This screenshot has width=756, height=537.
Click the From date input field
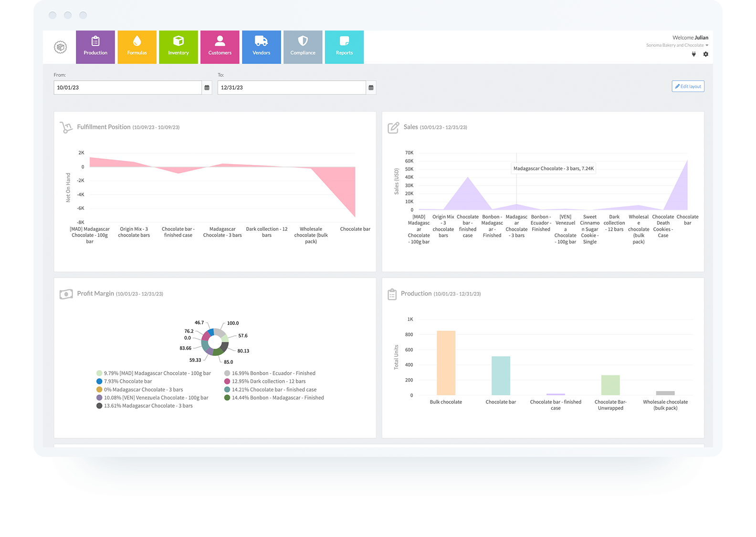point(128,88)
